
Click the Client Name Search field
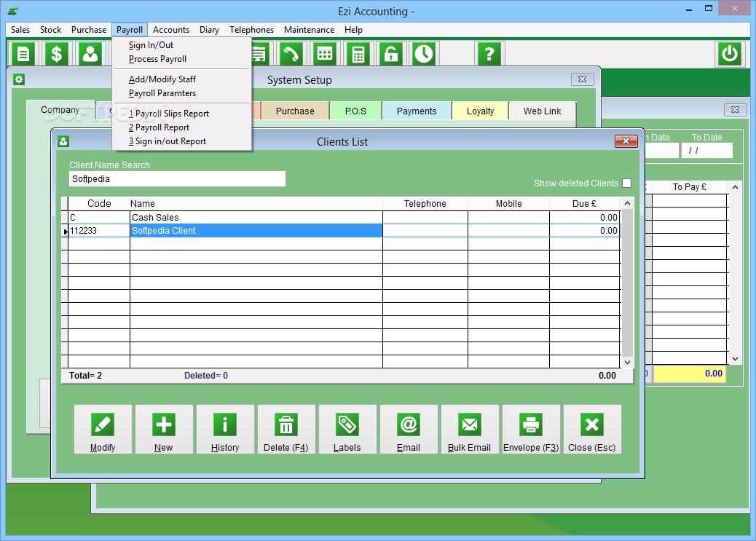pos(178,179)
